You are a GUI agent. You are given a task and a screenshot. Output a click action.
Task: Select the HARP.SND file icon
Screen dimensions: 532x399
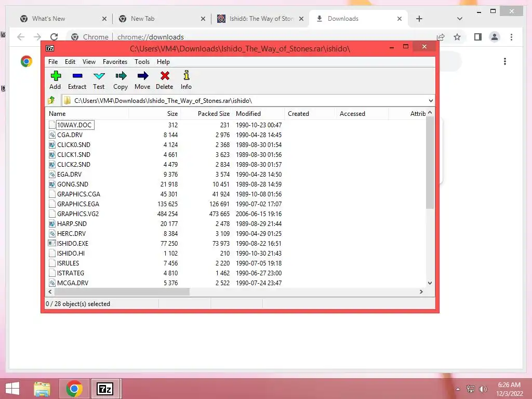[52, 223]
